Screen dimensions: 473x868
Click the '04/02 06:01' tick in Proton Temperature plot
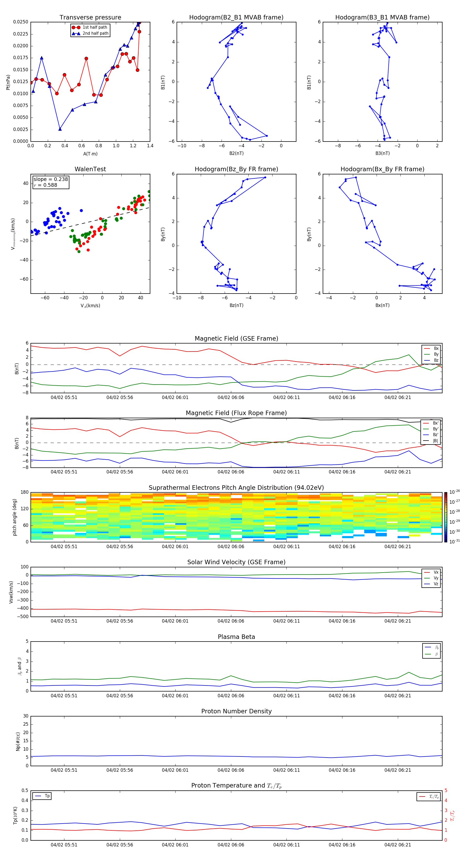(x=175, y=845)
